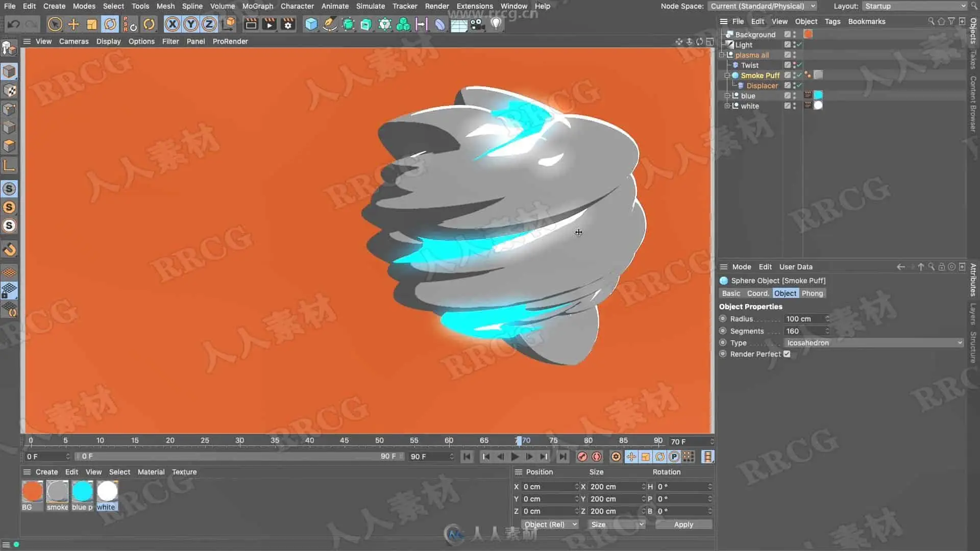Toggle Twist deformer enable checkmark

coord(800,65)
